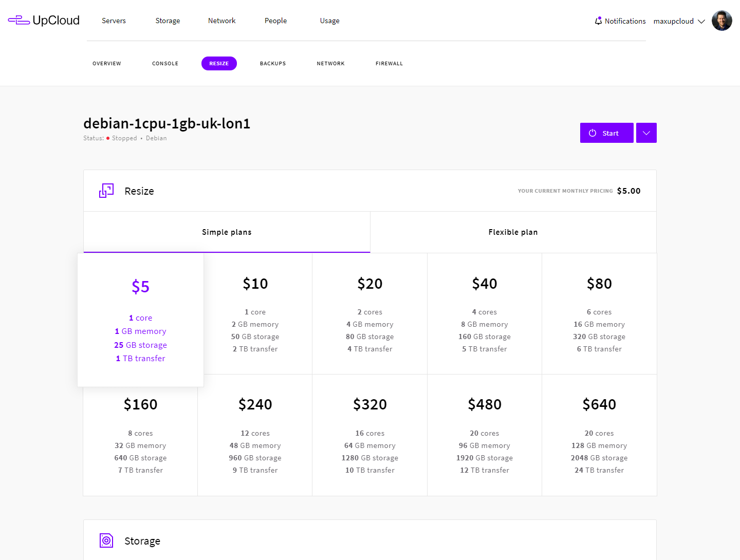This screenshot has width=740, height=560.
Task: Go to the Usage menu item
Action: coord(329,21)
